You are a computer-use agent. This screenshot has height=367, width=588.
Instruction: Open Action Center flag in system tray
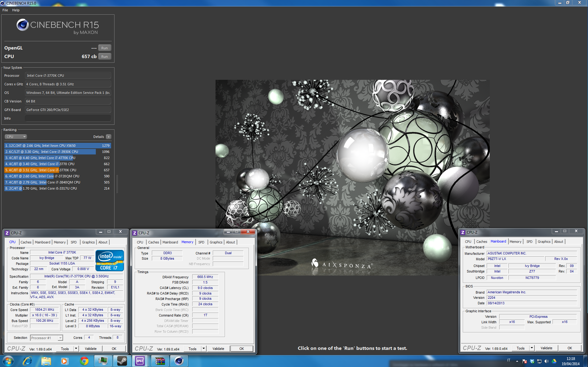tap(525, 361)
